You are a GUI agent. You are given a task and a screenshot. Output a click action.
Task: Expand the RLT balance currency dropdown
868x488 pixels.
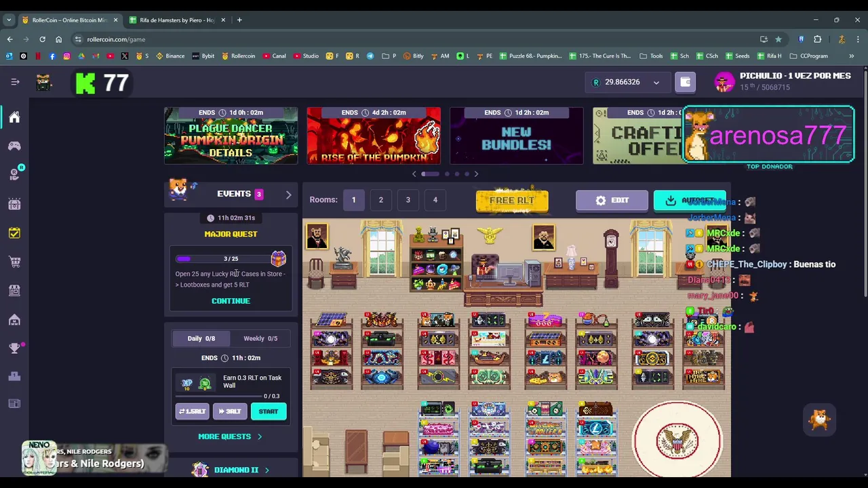click(656, 83)
